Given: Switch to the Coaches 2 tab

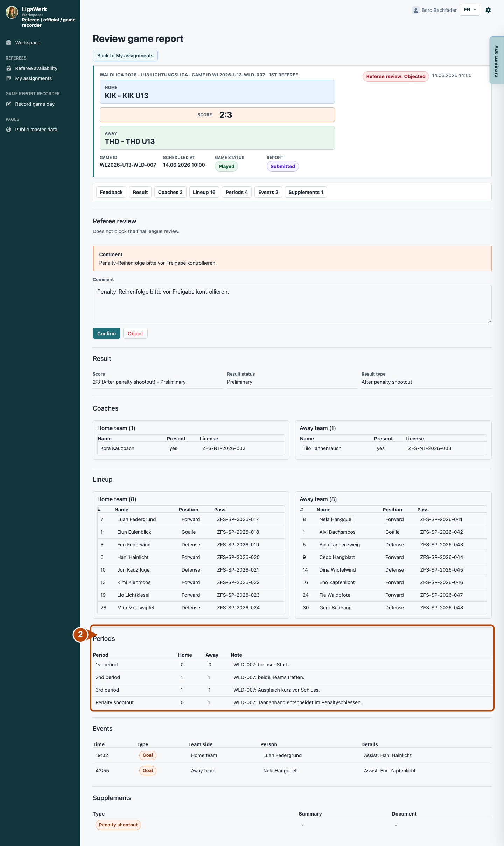Looking at the screenshot, I should tap(170, 192).
